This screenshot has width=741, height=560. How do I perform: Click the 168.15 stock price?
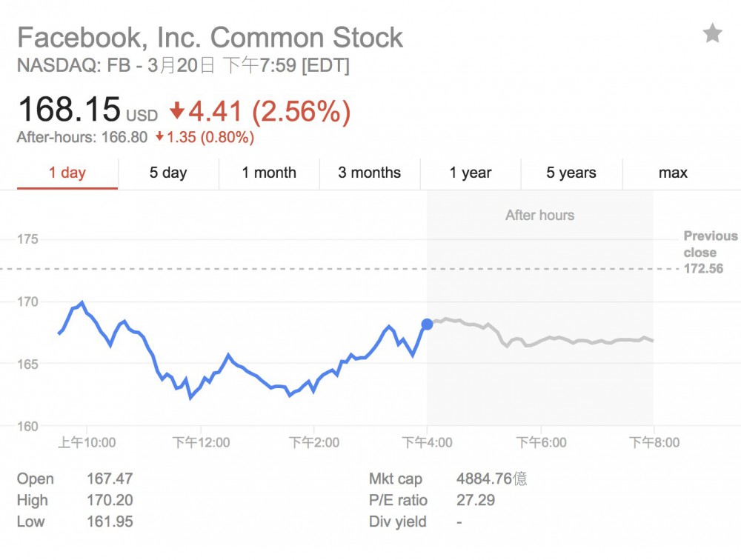pos(69,111)
